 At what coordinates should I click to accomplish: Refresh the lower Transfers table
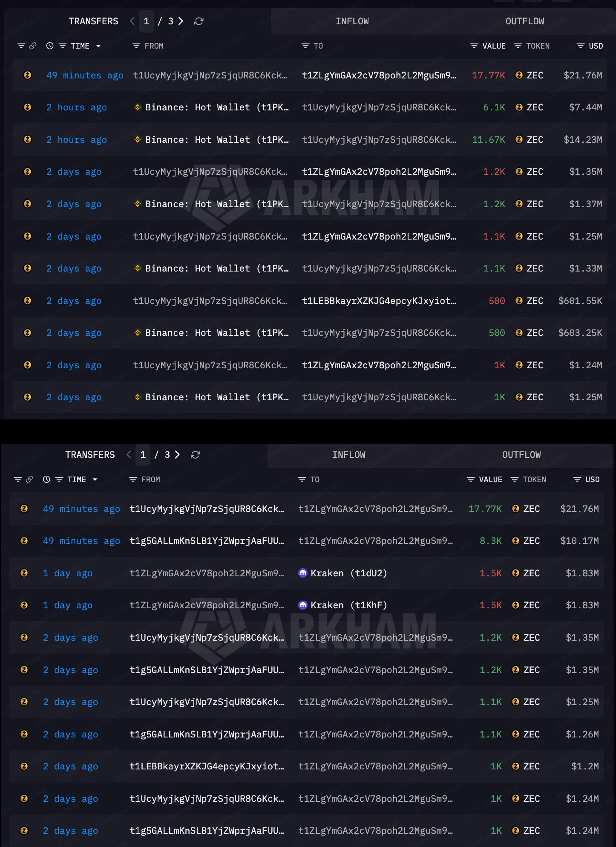(195, 455)
